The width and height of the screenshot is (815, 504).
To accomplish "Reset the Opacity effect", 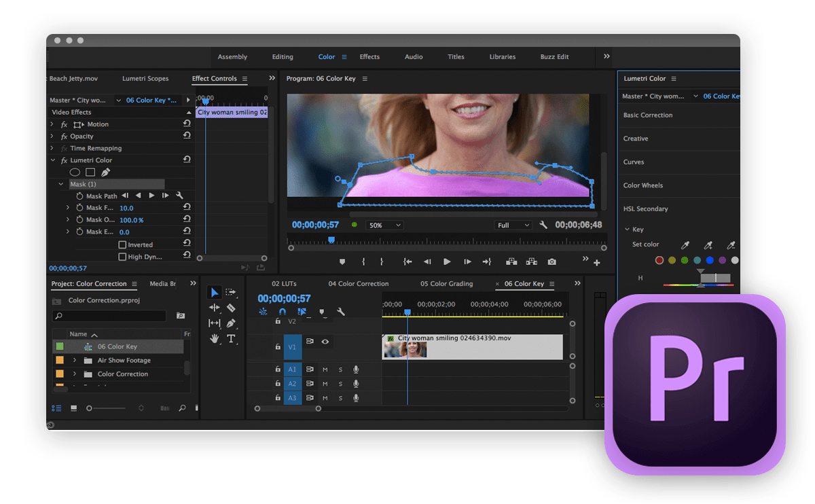I will (x=187, y=136).
